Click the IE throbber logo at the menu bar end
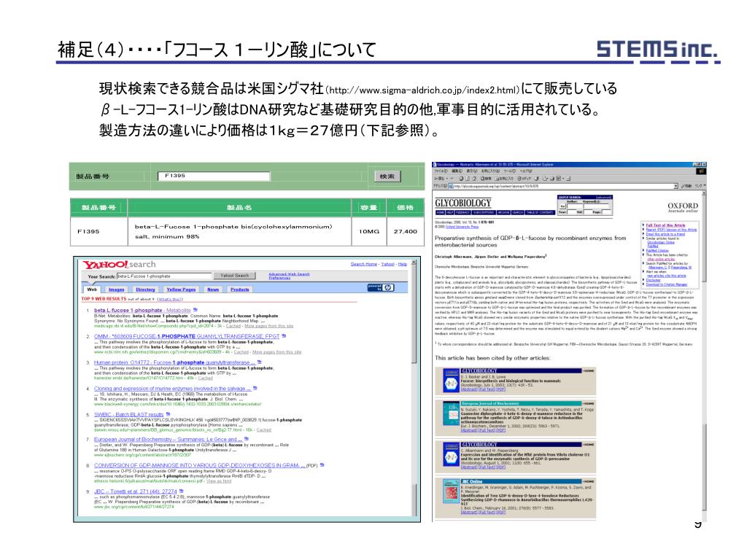The width and height of the screenshot is (747, 560). [x=701, y=171]
